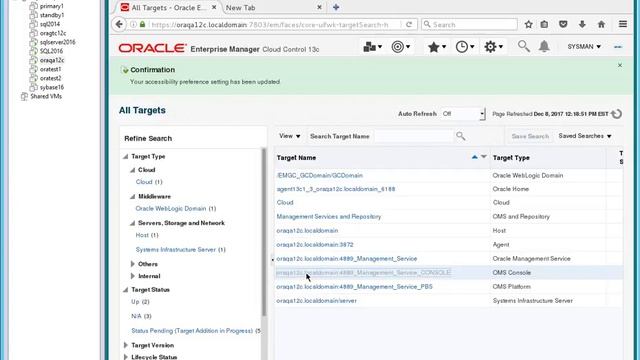Open the Cloud target link in table
640x360 pixels.
(285, 202)
